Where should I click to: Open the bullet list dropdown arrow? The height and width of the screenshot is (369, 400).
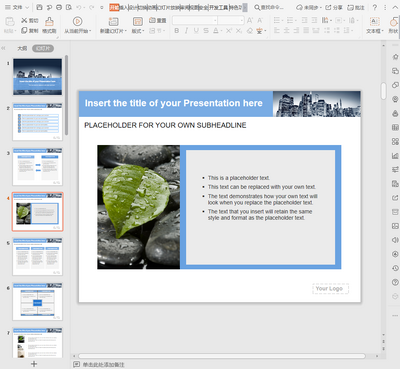[x=282, y=21]
